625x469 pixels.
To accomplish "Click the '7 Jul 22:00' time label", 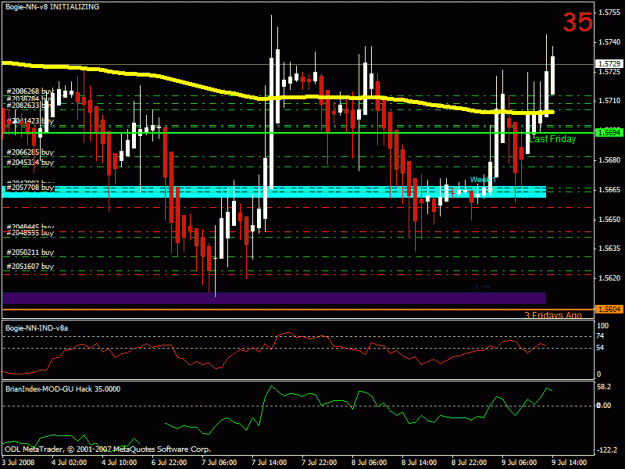I will click(x=319, y=463).
